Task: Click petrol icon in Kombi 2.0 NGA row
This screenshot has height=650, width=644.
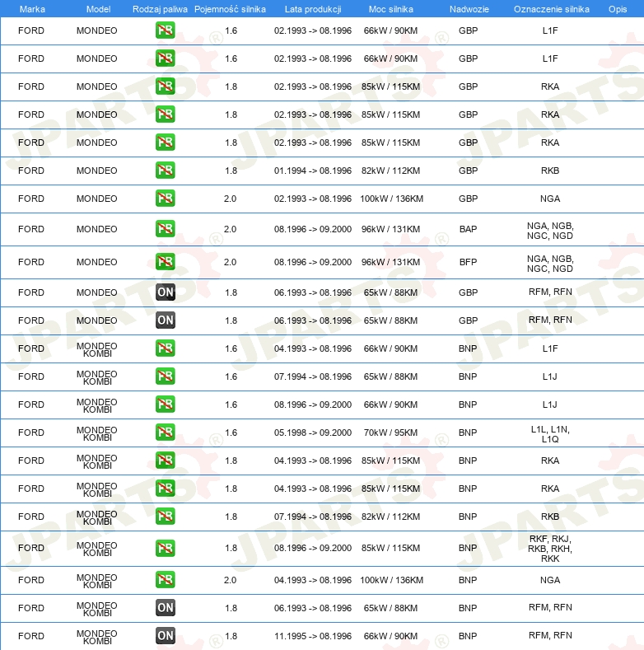Action: coord(166,579)
